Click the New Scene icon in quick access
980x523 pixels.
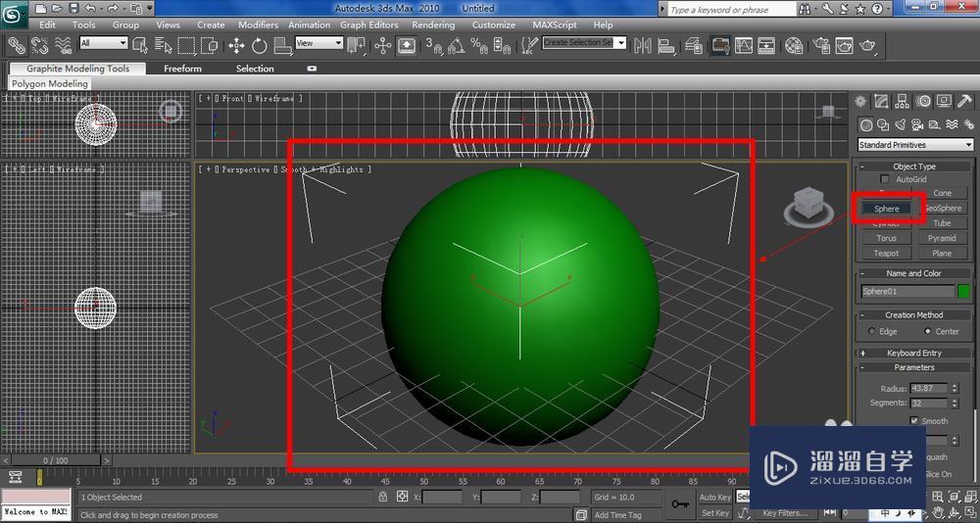tap(40, 9)
